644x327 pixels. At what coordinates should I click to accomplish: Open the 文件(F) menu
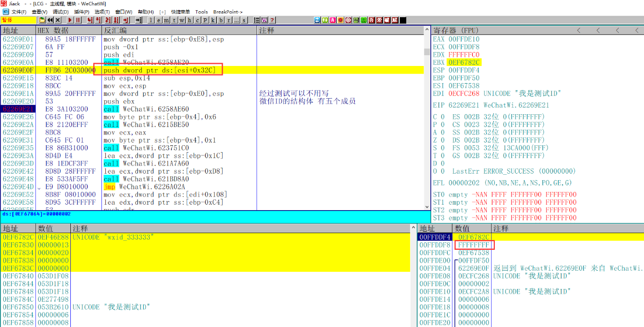pyautogui.click(x=18, y=12)
